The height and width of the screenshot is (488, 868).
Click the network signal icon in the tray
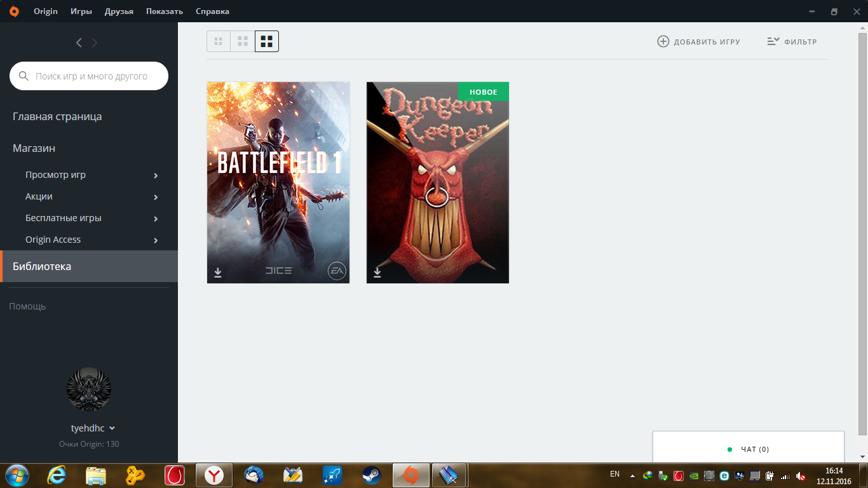785,475
